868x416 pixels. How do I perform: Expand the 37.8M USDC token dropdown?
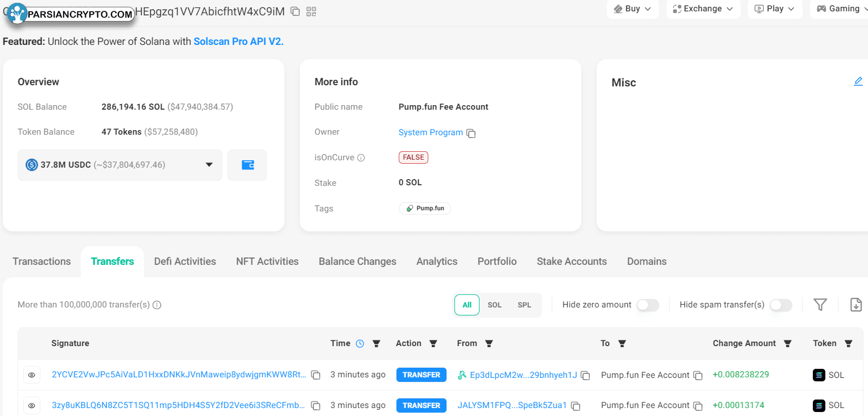120,165
